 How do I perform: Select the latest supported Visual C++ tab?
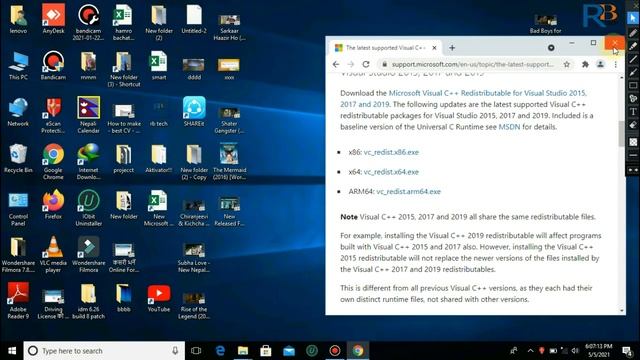click(385, 48)
